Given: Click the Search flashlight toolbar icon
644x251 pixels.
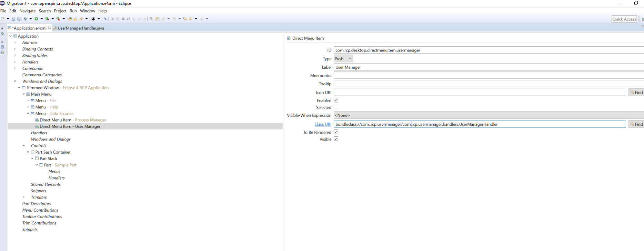Looking at the screenshot, I should coord(81,19).
